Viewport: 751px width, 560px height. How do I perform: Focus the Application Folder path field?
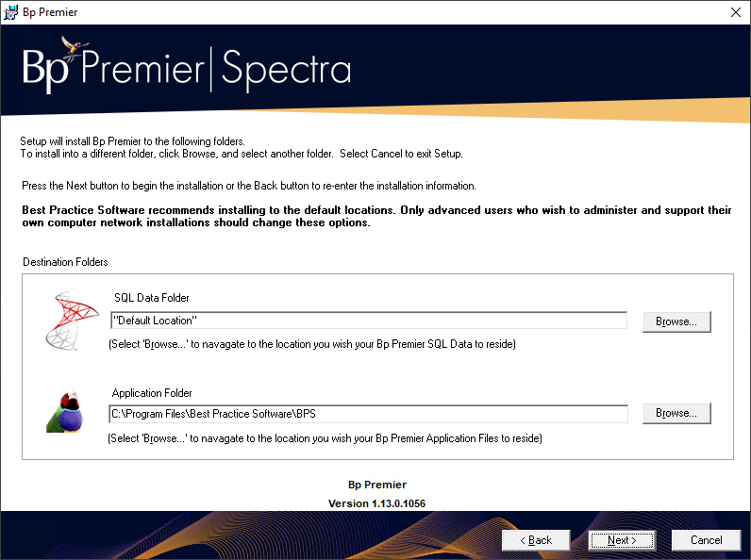coord(368,413)
